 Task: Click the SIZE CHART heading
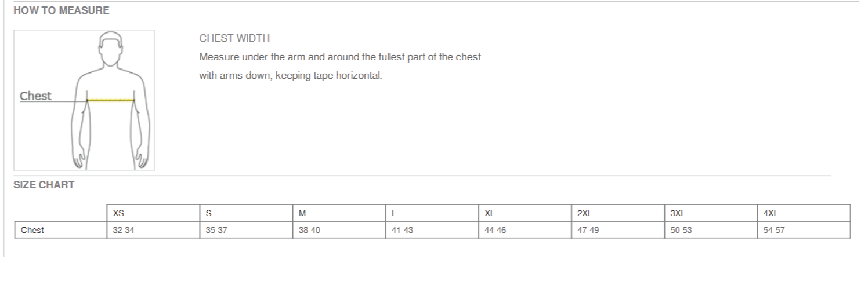click(x=44, y=185)
